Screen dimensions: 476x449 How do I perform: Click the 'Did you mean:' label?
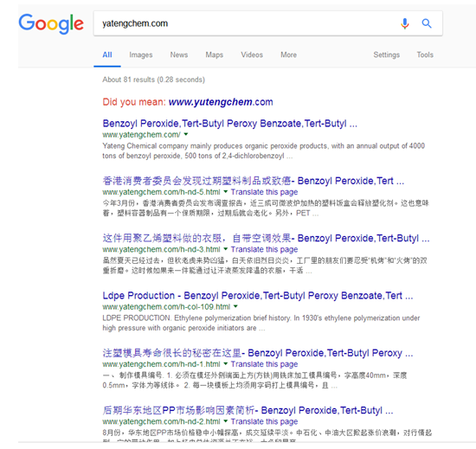pyautogui.click(x=134, y=102)
